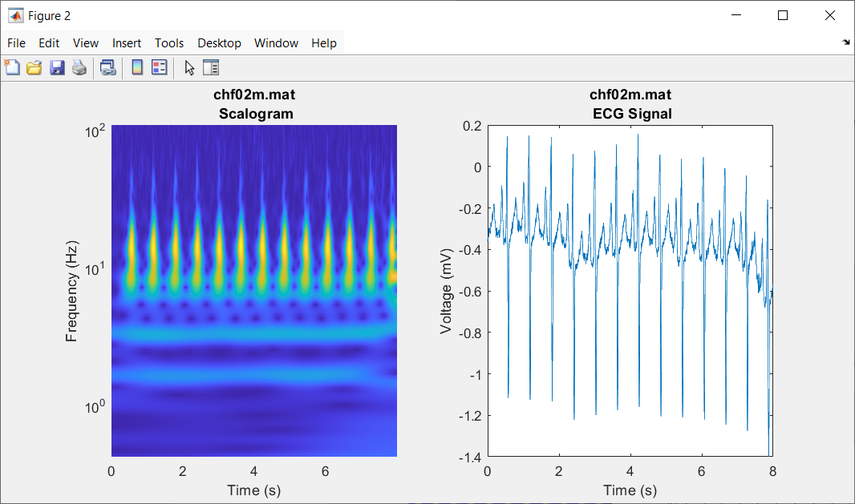Image resolution: width=855 pixels, height=504 pixels.
Task: Click the Insert Colorbar icon
Action: (x=137, y=67)
